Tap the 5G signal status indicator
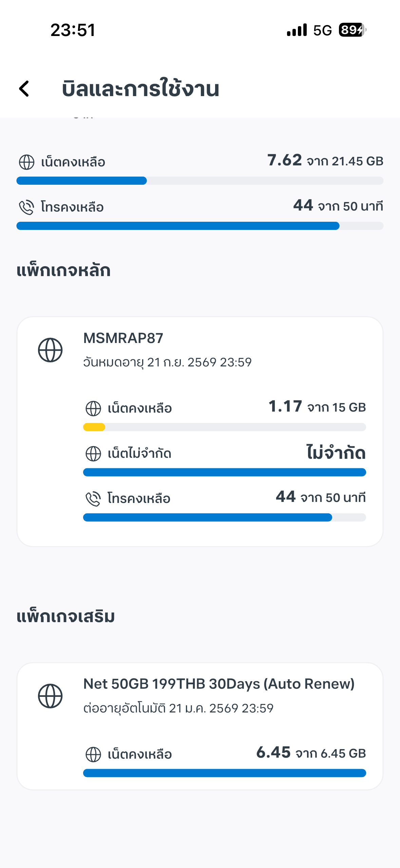 [322, 30]
